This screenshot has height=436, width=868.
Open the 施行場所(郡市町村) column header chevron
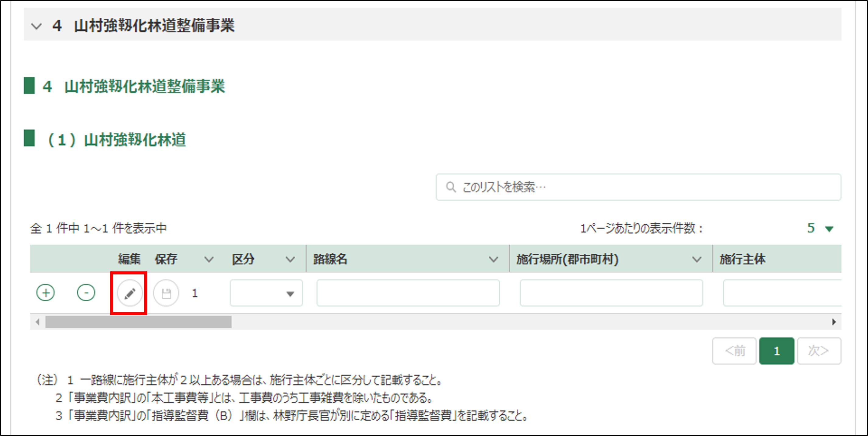[x=697, y=259]
